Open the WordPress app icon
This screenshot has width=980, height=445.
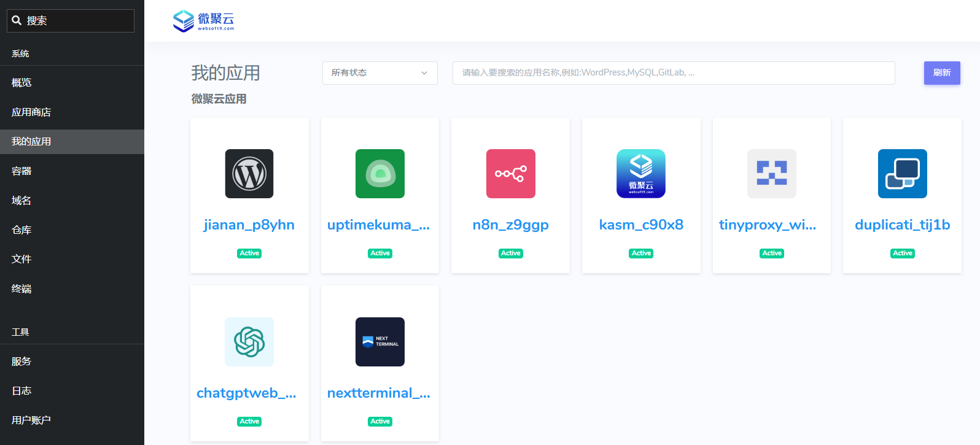tap(249, 174)
